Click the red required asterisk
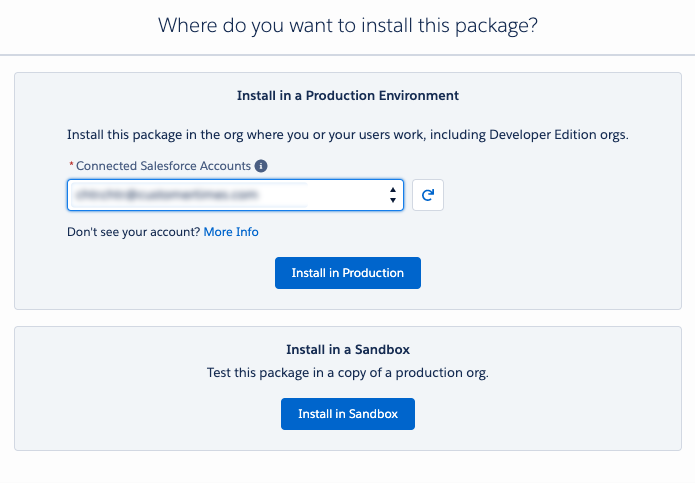 (x=71, y=166)
